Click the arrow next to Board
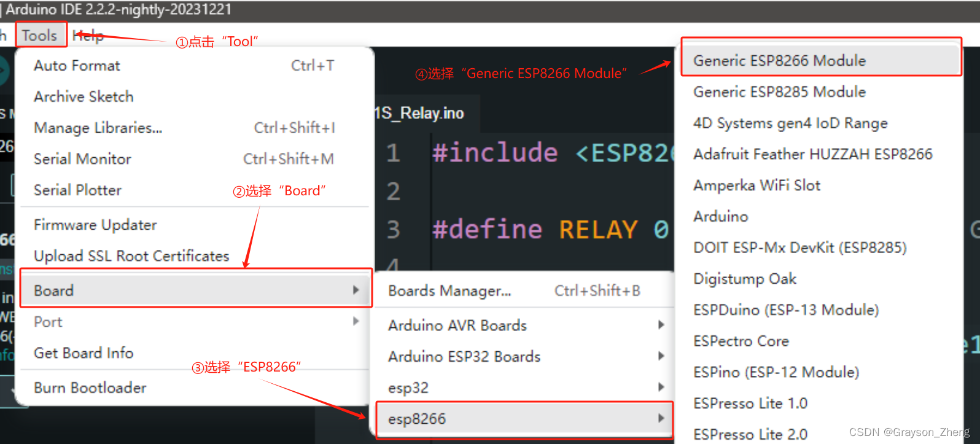Viewport: 980px width, 444px height. 356,290
